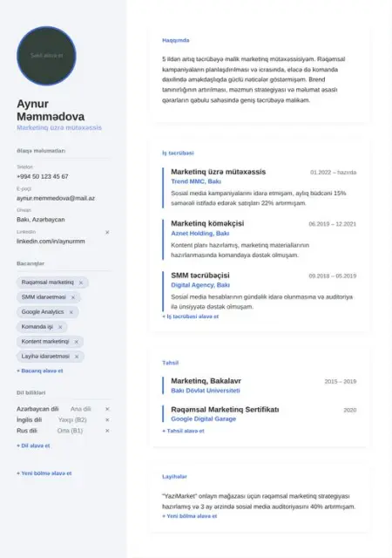Viewport: 392px width, 558px height.
Task: Click the Haqqımda summary paragraph
Action: (x=253, y=79)
